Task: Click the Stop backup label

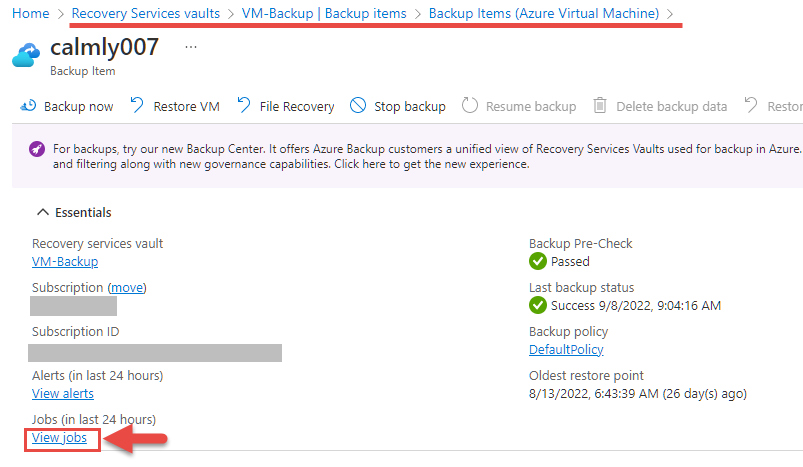Action: point(410,107)
